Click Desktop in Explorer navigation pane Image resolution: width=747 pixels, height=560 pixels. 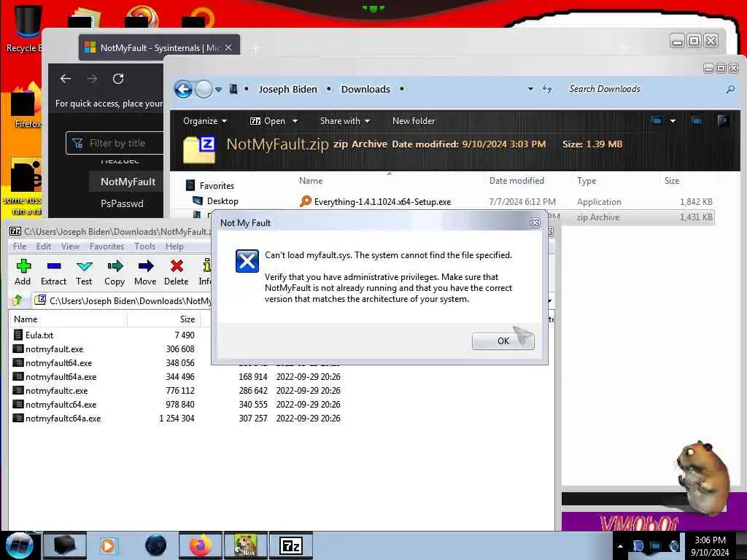click(x=222, y=201)
